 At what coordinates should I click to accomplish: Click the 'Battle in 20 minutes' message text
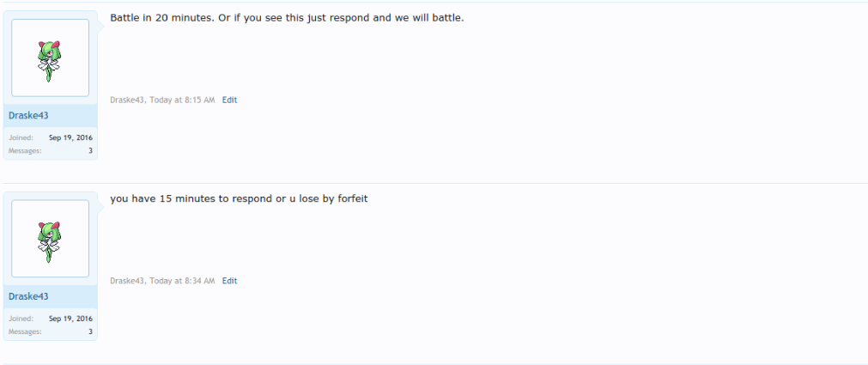(x=287, y=18)
